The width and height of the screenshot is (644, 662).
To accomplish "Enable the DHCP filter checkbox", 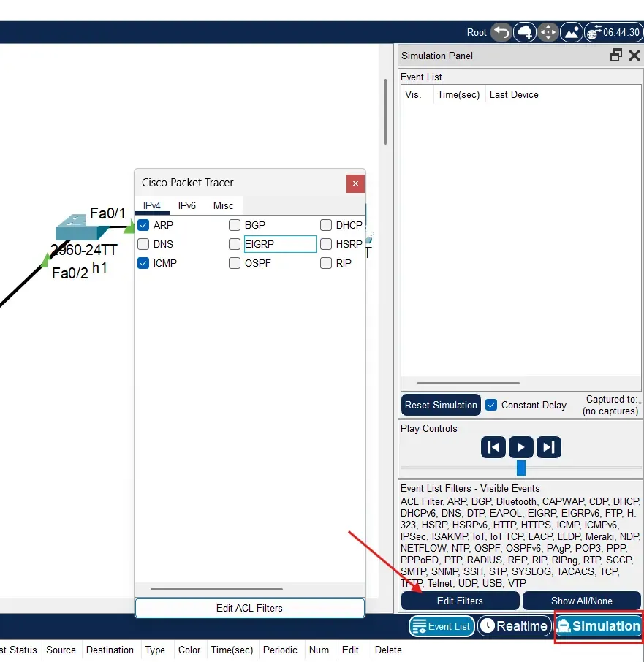I will point(326,225).
